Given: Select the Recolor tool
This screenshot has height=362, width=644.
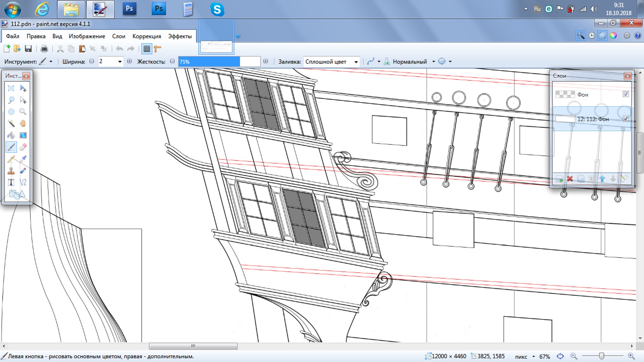Looking at the screenshot, I should (x=23, y=170).
